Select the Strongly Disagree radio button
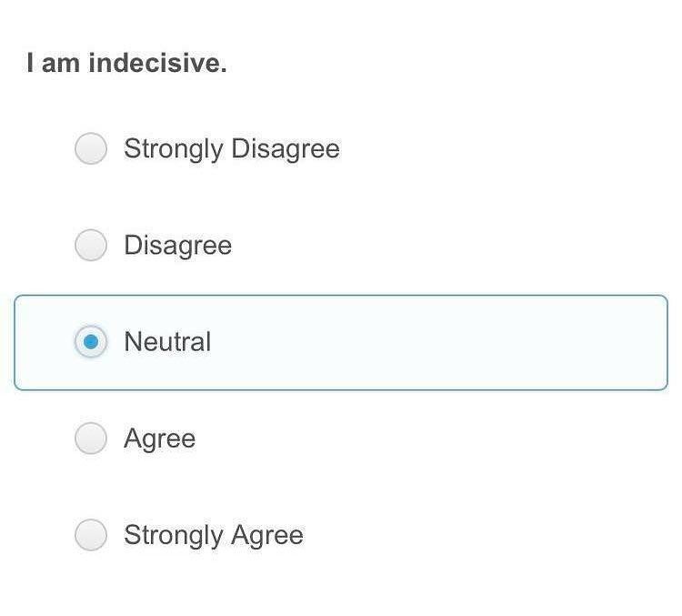Viewport: 682px width, 616px height. click(91, 148)
